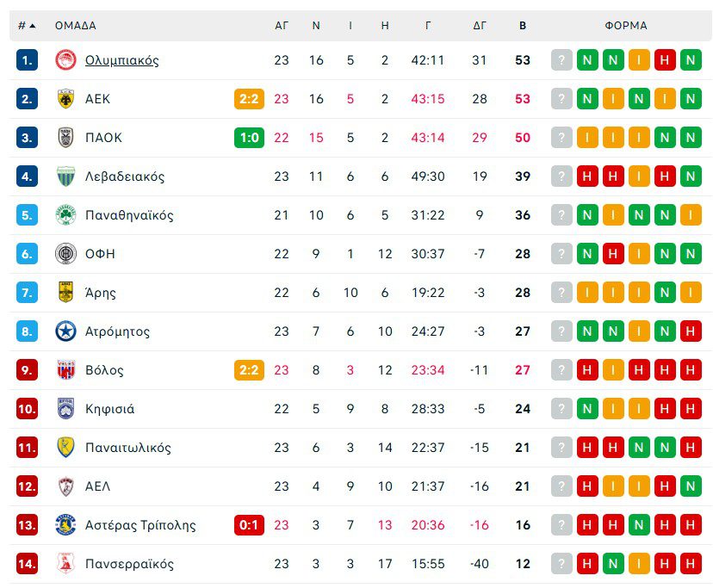This screenshot has height=588, width=713.
Task: Click the Παναθηναϊκός shamrock logo
Action: [x=65, y=215]
